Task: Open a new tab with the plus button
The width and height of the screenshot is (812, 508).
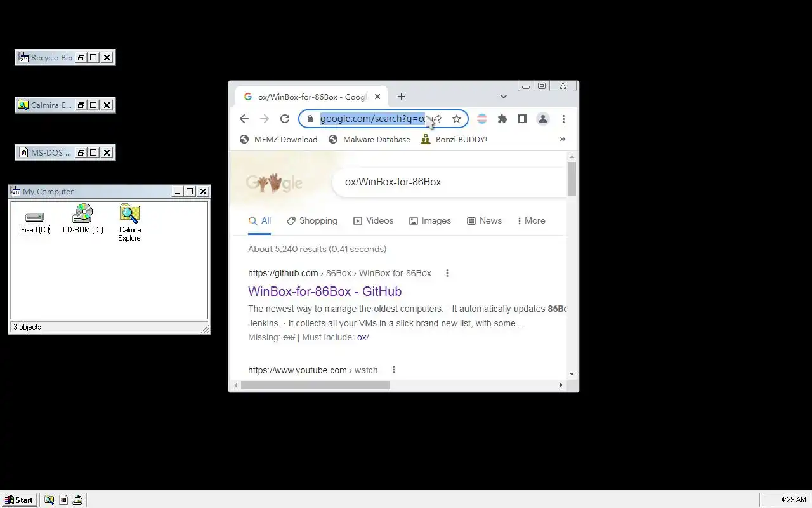Action: click(402, 97)
